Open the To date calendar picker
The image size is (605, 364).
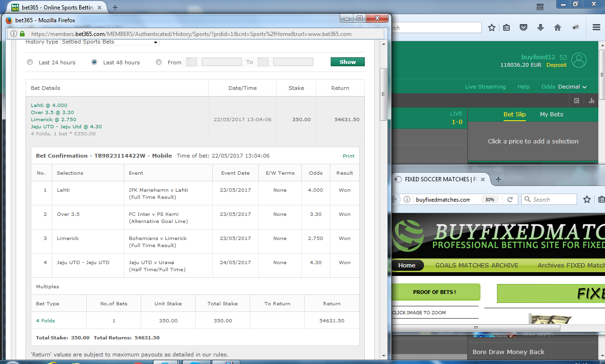tap(263, 62)
